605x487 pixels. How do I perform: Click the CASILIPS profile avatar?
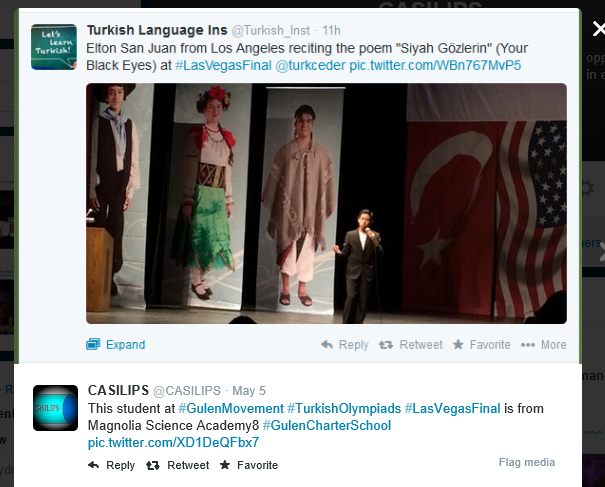pyautogui.click(x=55, y=408)
